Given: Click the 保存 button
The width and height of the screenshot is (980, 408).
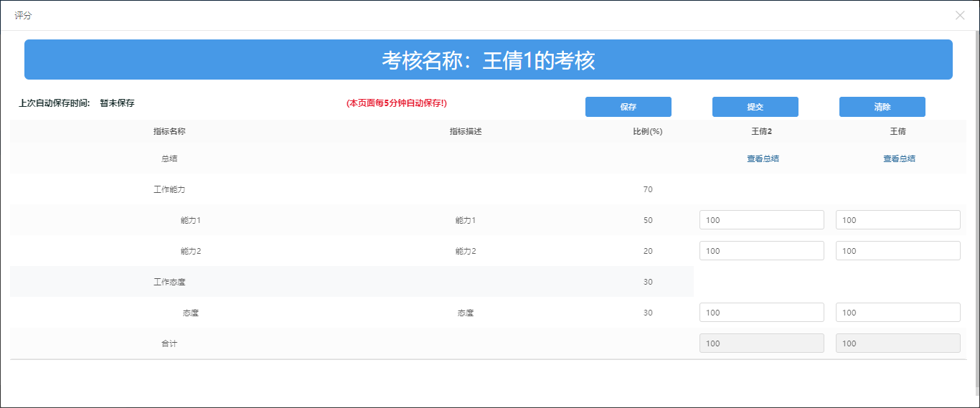Looking at the screenshot, I should point(628,107).
